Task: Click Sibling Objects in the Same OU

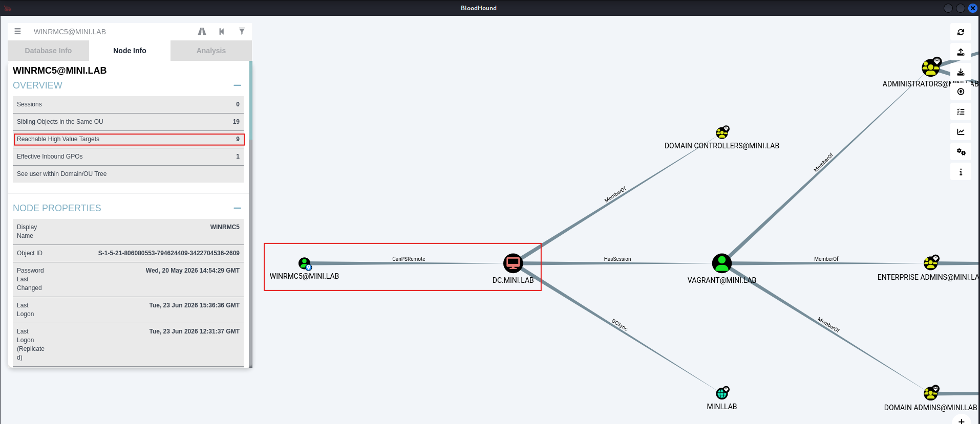Action: 128,122
